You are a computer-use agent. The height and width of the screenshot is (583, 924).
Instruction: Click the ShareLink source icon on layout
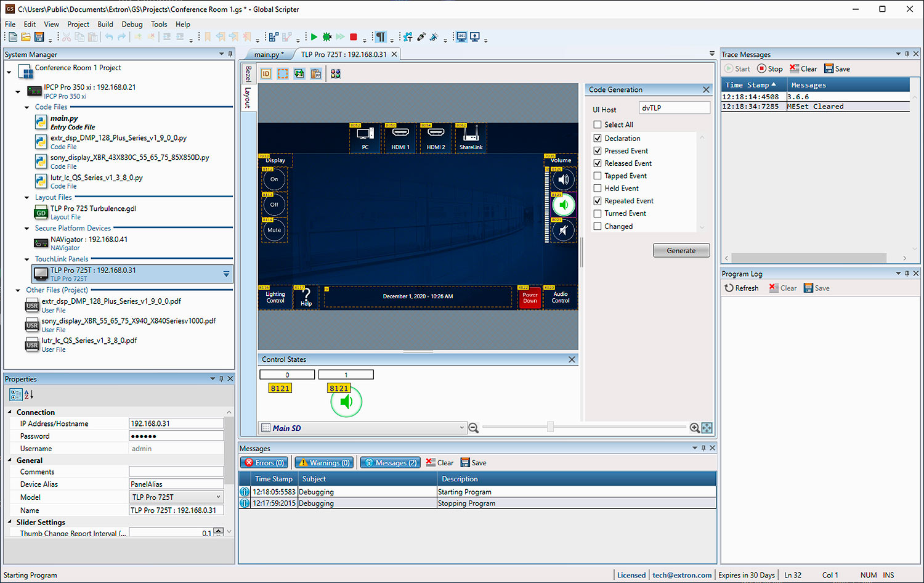tap(471, 138)
